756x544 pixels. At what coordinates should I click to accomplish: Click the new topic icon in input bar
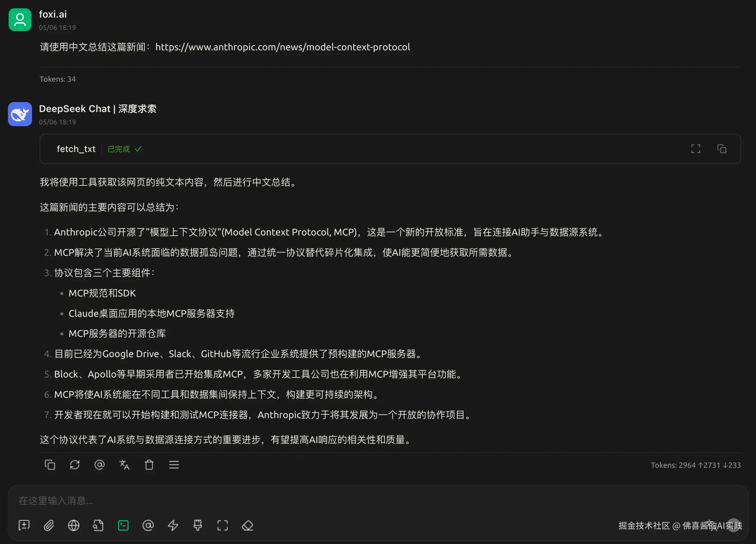[x=24, y=525]
